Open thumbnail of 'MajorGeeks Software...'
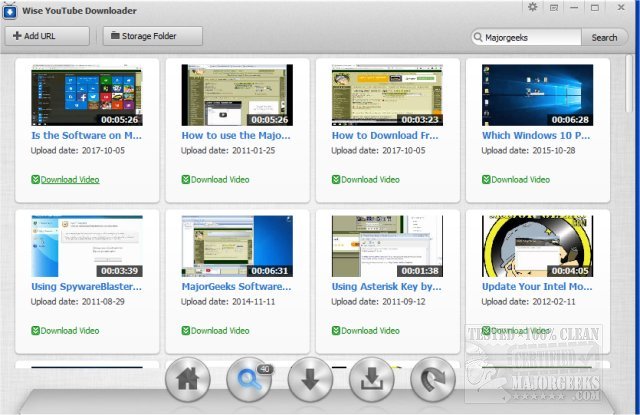Viewport: 640px width, 415px height. (237, 246)
